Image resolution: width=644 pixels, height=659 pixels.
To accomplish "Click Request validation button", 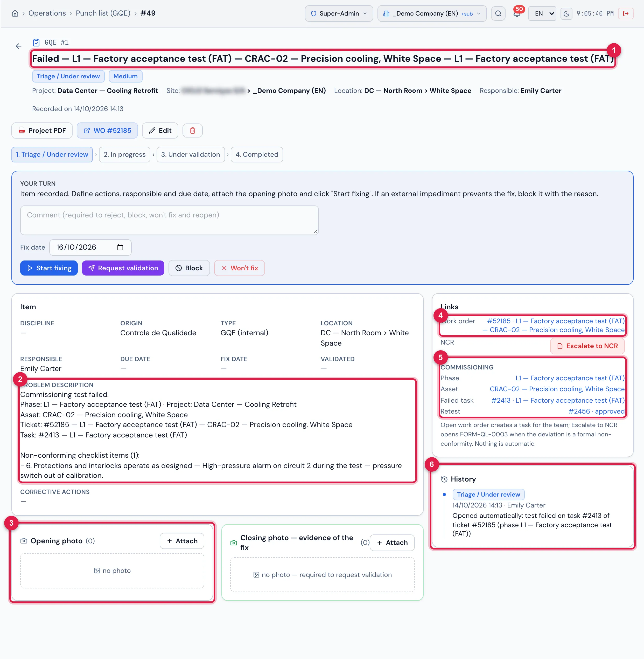I will click(123, 268).
